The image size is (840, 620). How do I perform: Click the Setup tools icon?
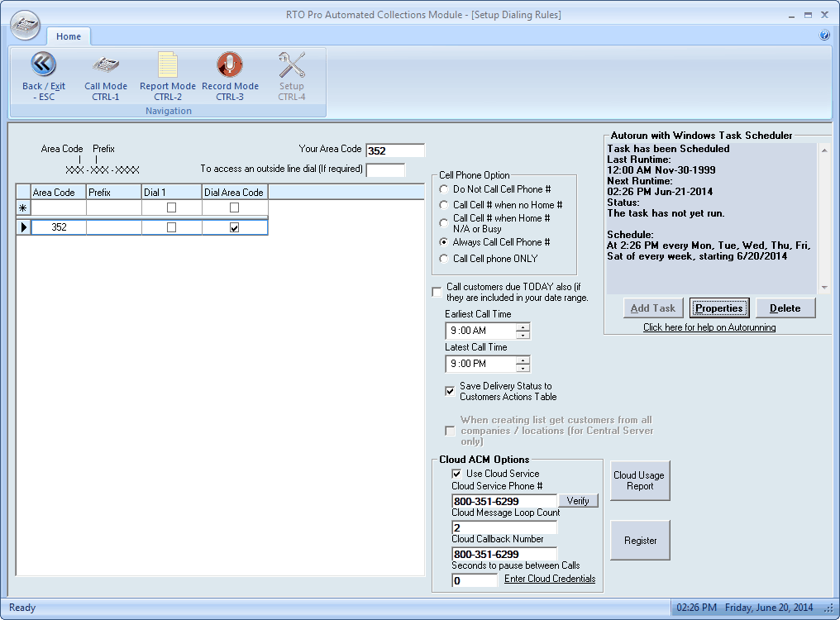point(292,64)
